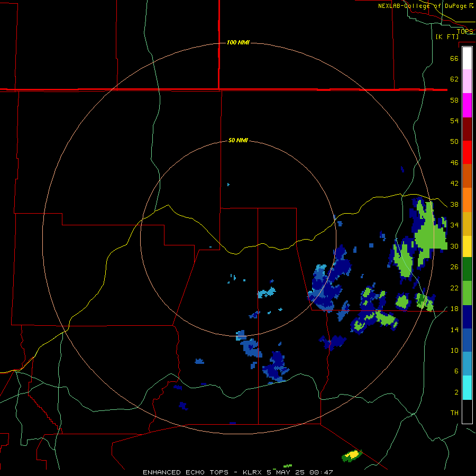Click the "100 NMI" range ring label
This screenshot has height=476, width=476.
click(238, 42)
